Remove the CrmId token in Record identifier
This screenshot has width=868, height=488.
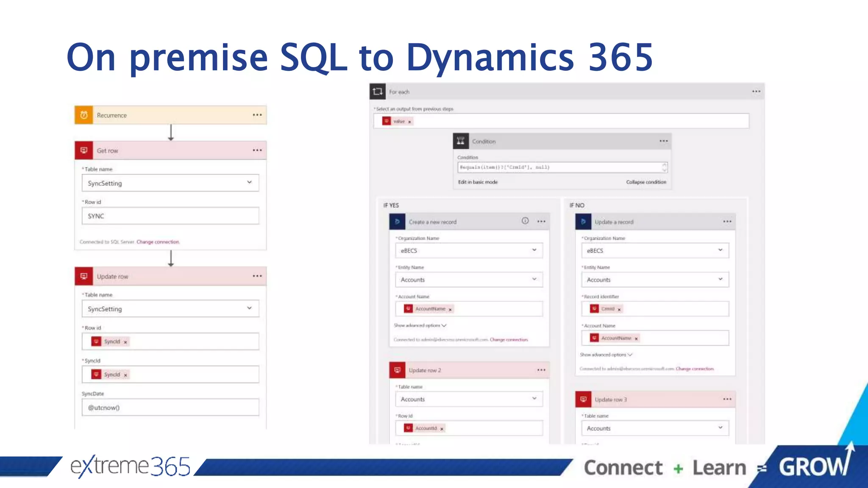coord(619,310)
